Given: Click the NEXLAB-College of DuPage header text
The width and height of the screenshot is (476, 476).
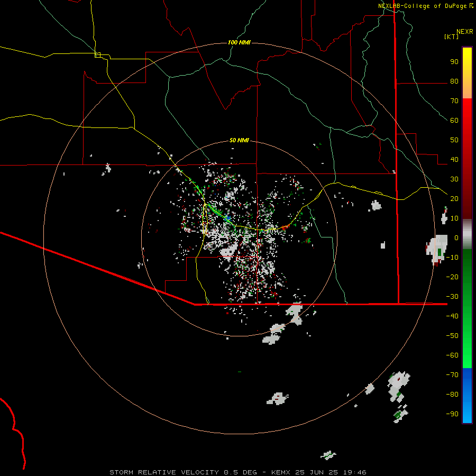Looking at the screenshot, I should coord(422,6).
